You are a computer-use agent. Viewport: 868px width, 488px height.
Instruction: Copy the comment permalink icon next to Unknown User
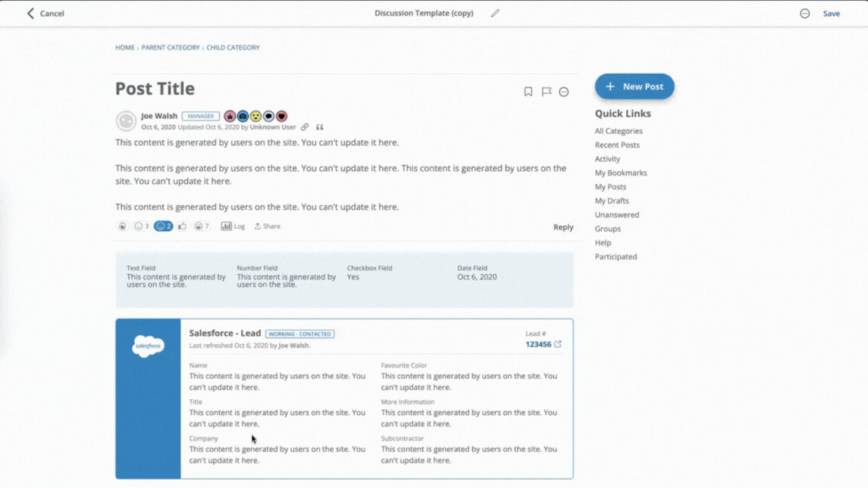tap(304, 127)
